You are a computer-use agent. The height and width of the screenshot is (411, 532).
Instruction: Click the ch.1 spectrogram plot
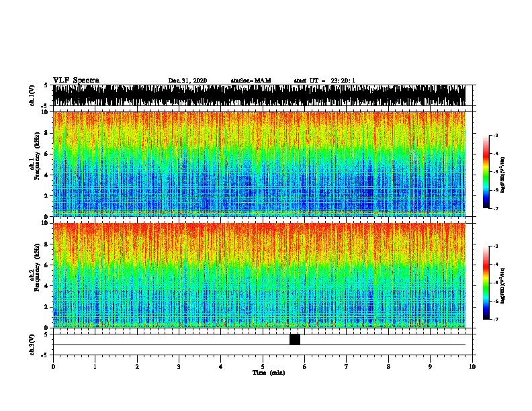259,164
